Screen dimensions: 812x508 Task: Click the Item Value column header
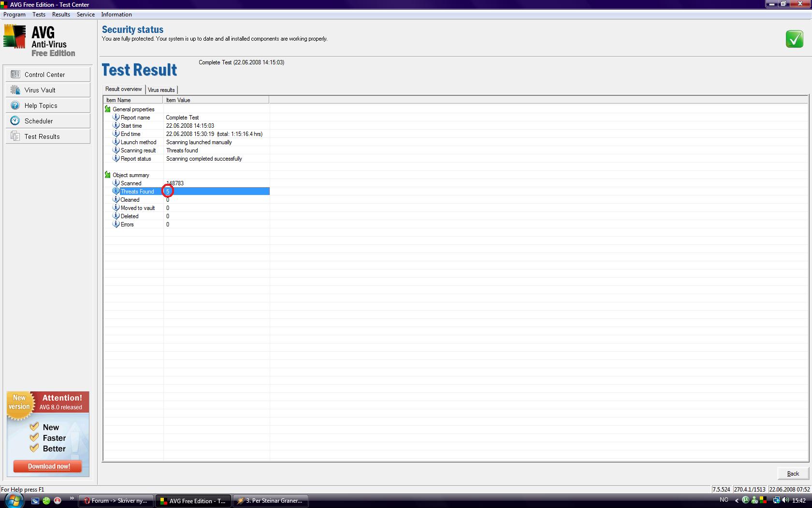(x=216, y=100)
